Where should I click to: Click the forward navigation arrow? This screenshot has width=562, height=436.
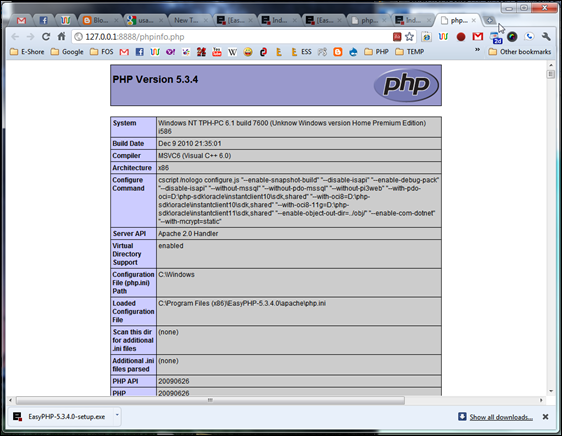click(x=30, y=37)
